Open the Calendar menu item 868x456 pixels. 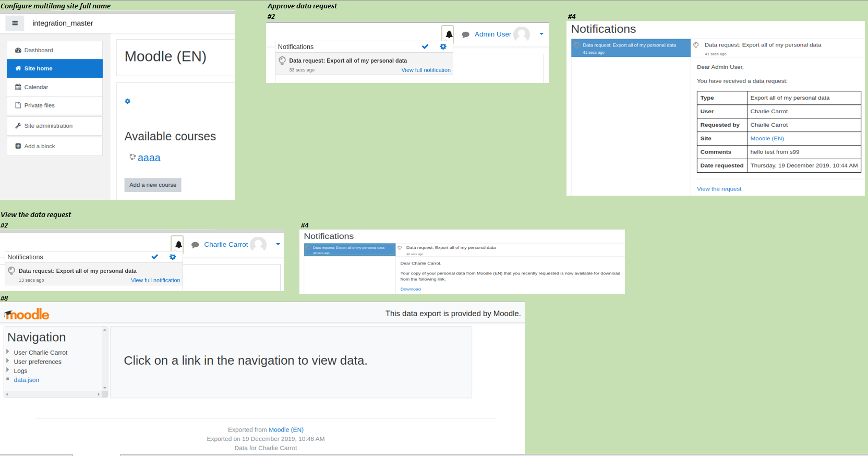[55, 87]
